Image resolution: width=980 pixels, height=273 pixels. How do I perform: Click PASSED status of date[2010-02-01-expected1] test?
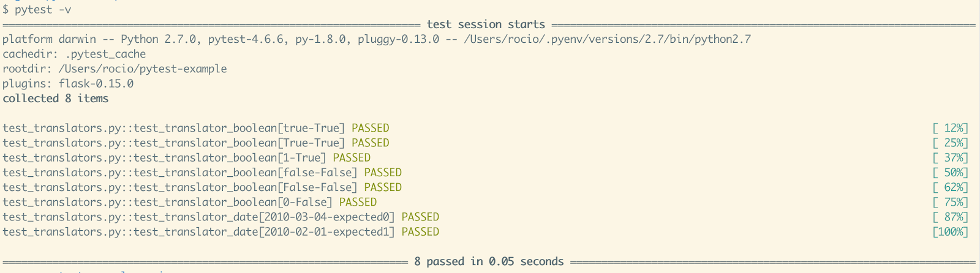[420, 231]
